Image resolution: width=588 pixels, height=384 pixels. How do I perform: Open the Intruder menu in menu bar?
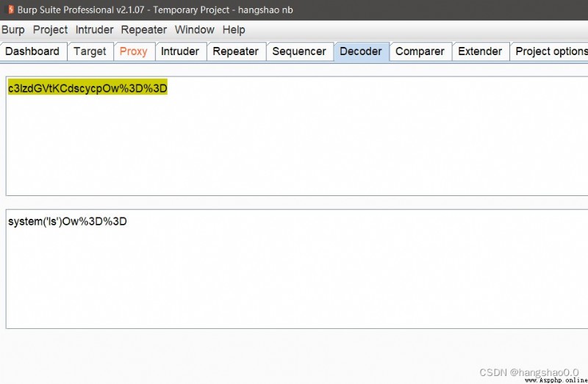94,29
